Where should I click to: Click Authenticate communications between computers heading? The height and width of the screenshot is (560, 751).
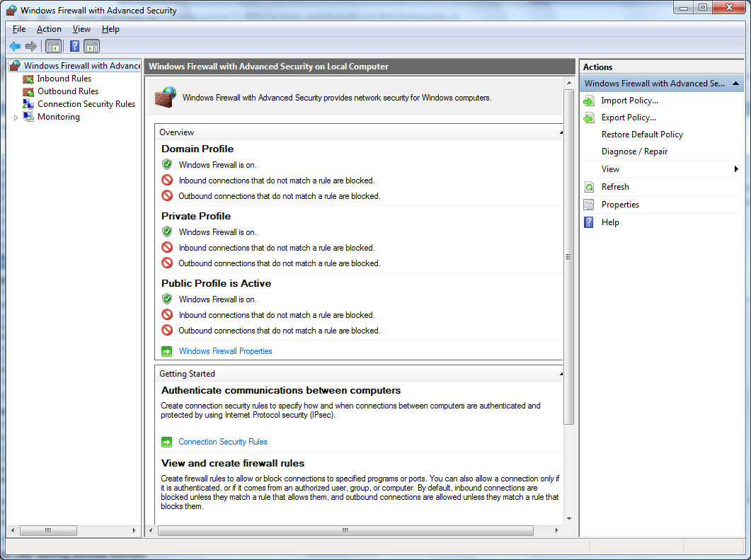pos(281,390)
